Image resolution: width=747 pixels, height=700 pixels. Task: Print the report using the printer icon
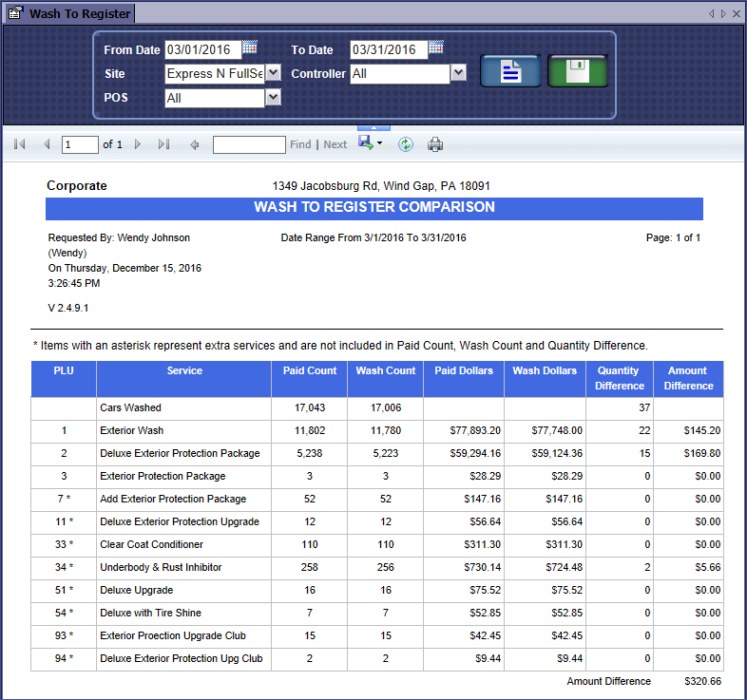coord(435,144)
